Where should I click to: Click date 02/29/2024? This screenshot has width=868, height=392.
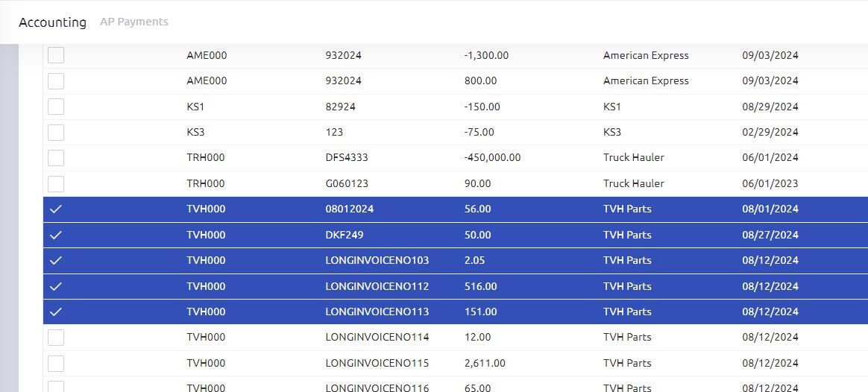click(770, 132)
